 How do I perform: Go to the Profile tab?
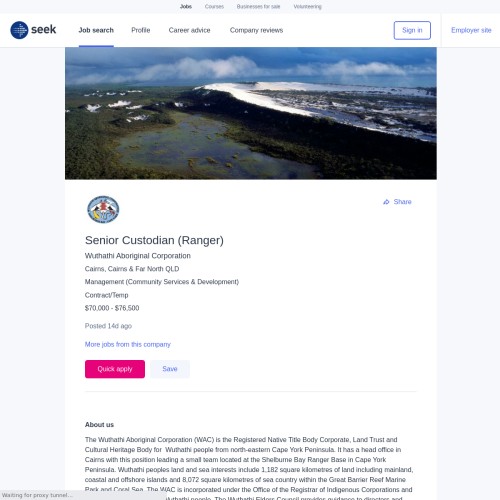point(141,30)
